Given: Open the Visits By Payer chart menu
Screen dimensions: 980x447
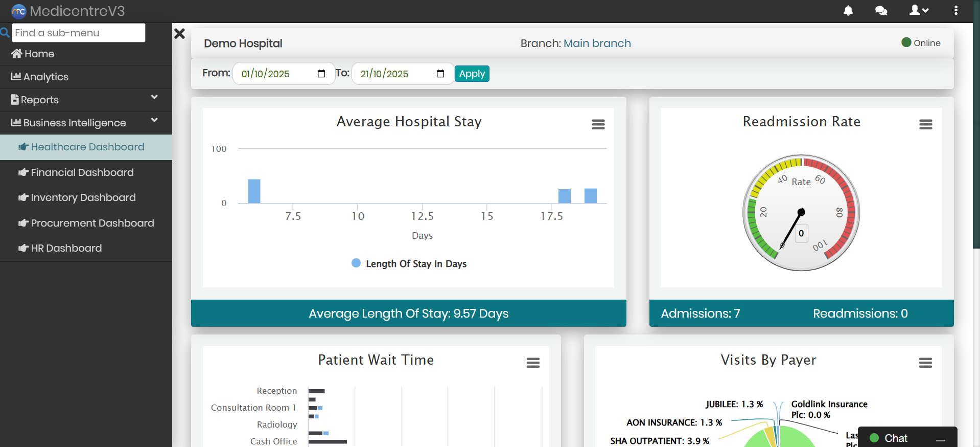Looking at the screenshot, I should click(x=925, y=363).
